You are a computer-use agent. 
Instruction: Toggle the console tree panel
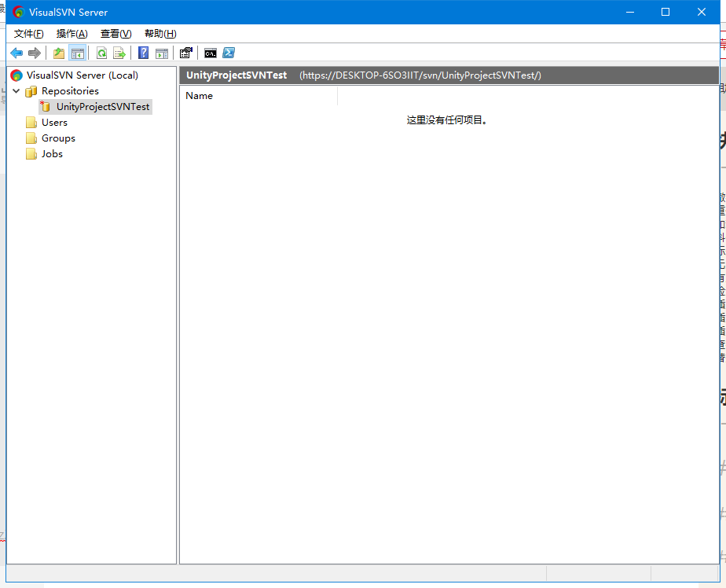(x=77, y=53)
